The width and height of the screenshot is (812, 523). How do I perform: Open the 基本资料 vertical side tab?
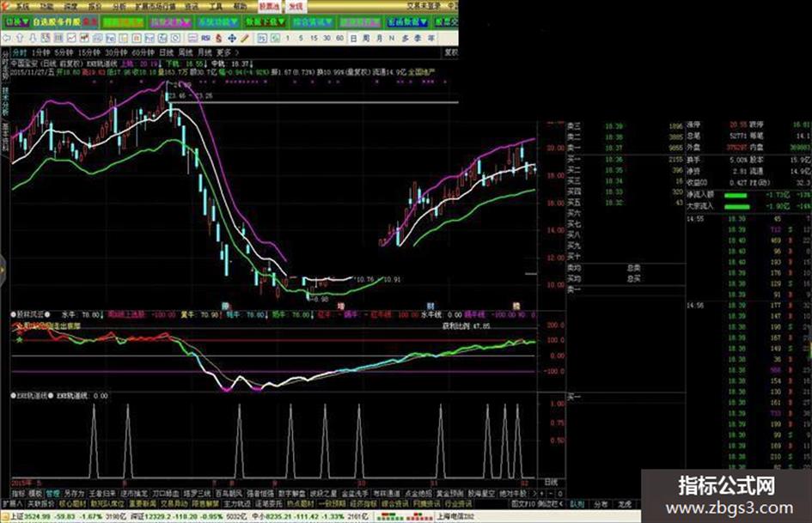(x=5, y=137)
